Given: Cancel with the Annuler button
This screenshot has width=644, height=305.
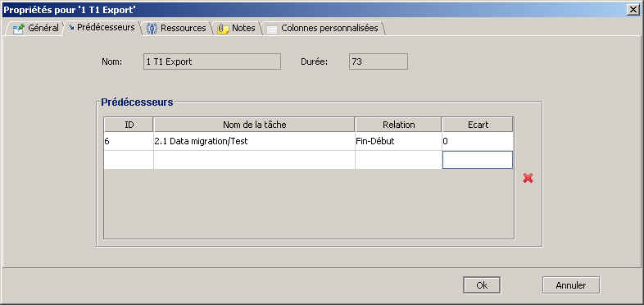Looking at the screenshot, I should coord(571,285).
